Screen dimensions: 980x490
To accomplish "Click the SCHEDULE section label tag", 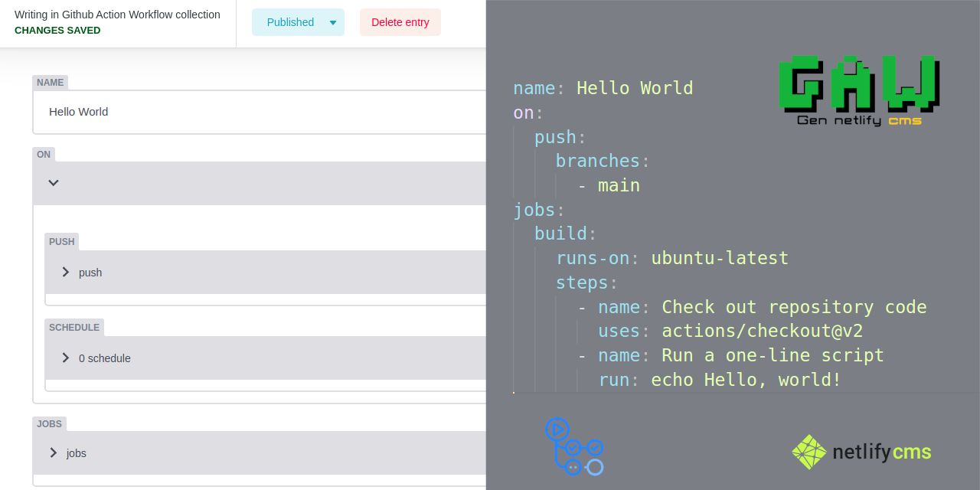I will [x=73, y=327].
